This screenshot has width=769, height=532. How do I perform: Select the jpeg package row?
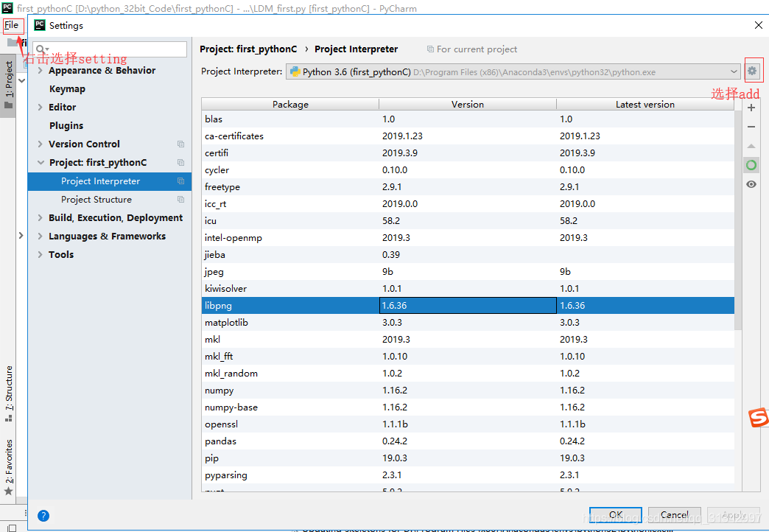pyautogui.click(x=468, y=271)
